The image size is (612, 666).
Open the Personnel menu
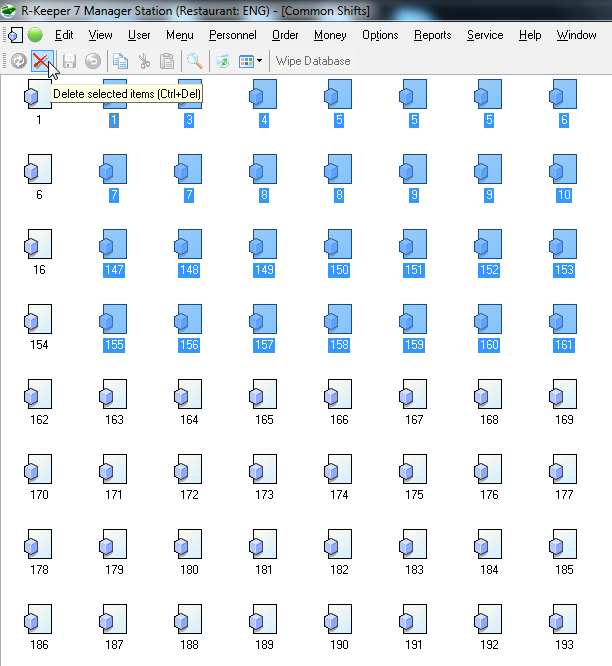coord(233,35)
